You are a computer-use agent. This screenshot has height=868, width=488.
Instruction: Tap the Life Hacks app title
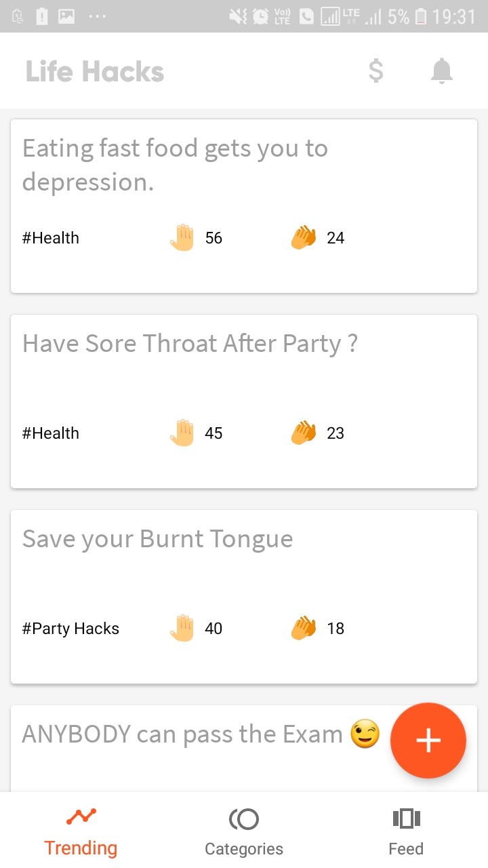pyautogui.click(x=95, y=72)
